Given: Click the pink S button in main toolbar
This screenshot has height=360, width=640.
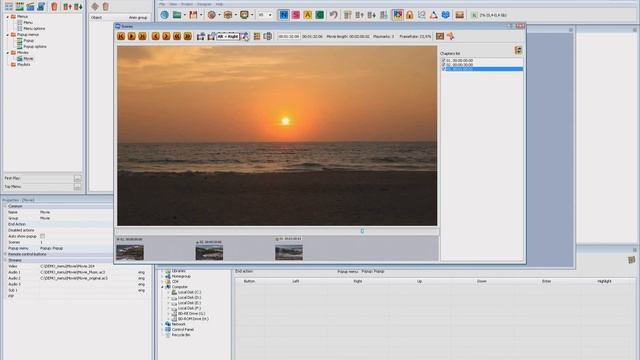Looking at the screenshot, I should click(296, 15).
